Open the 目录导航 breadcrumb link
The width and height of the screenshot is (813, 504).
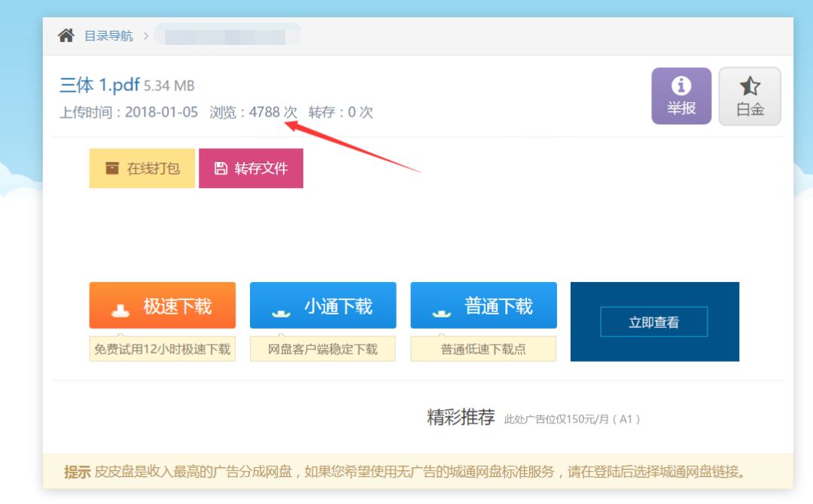click(108, 36)
